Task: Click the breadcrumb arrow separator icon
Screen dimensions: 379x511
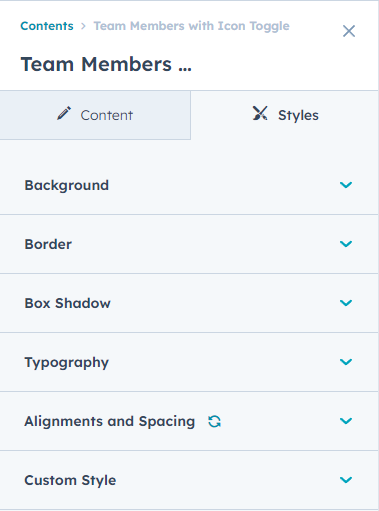Action: 83,26
